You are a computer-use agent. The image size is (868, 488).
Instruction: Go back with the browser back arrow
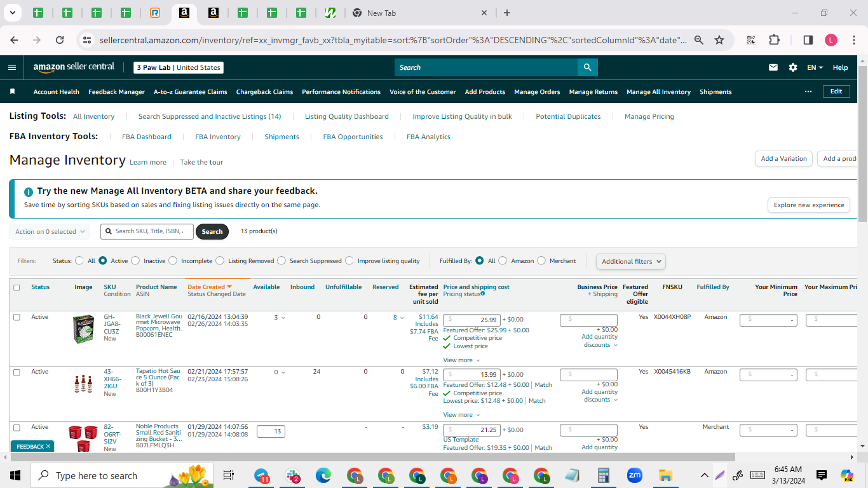[14, 40]
